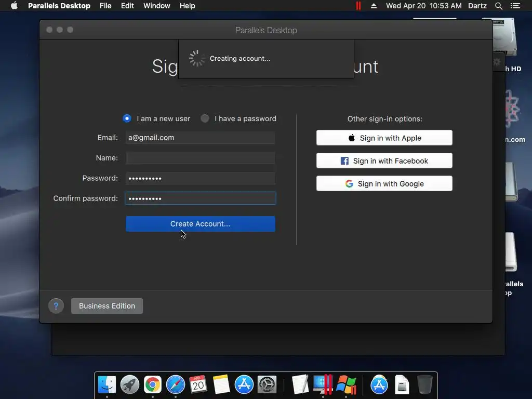Open Calendar showing 20 in dock
This screenshot has height=399, width=532.
pos(198,385)
